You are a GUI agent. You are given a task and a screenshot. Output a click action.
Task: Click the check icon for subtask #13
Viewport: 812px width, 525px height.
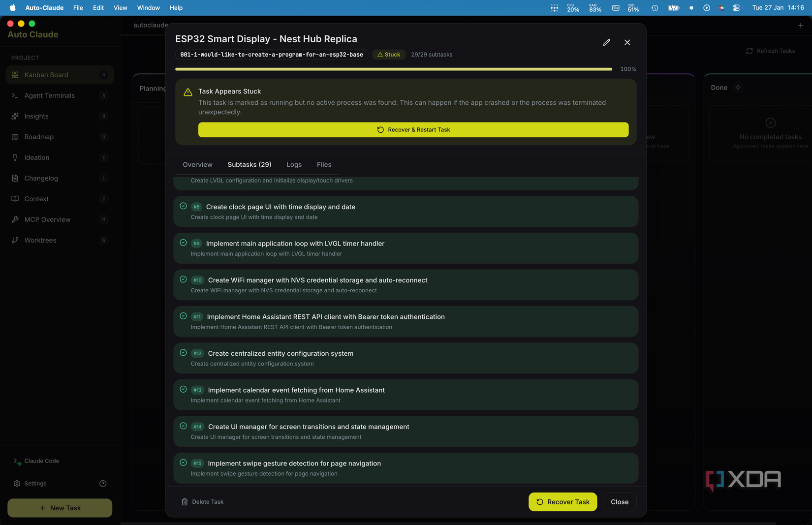[x=183, y=389]
